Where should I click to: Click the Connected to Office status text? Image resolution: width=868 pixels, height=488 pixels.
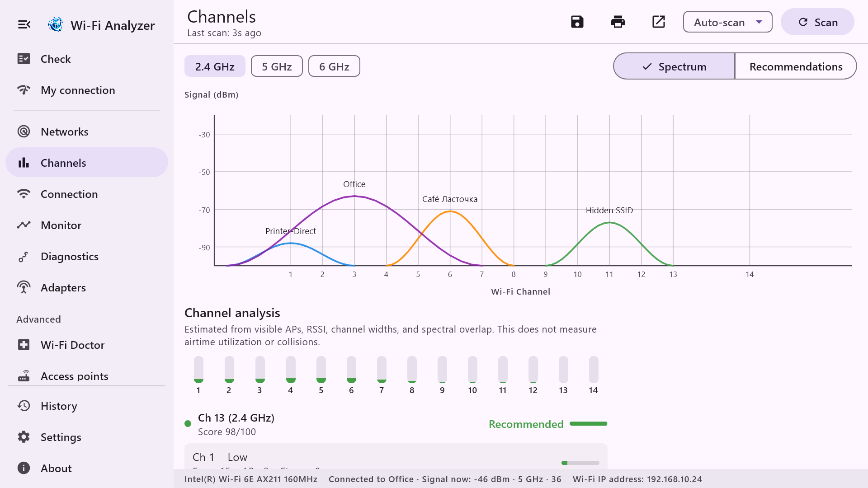click(371, 479)
